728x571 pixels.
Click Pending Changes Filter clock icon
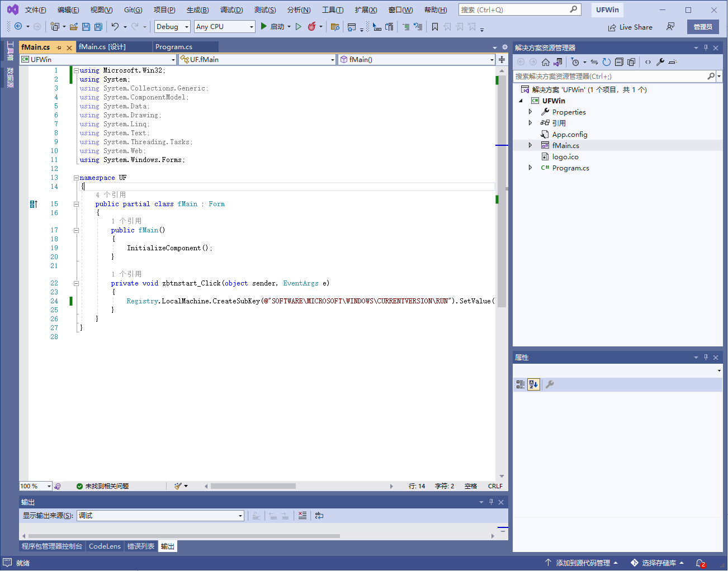click(575, 62)
